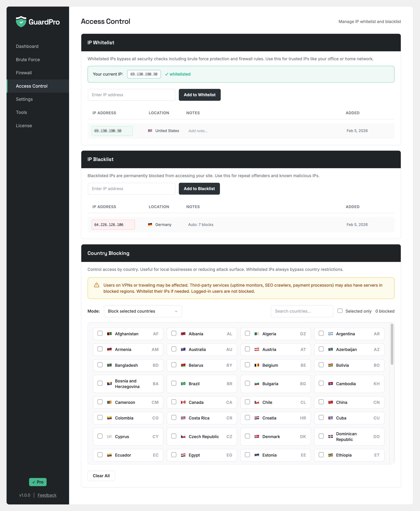
Task: Click the blacklist IP address input field
Action: tap(131, 189)
